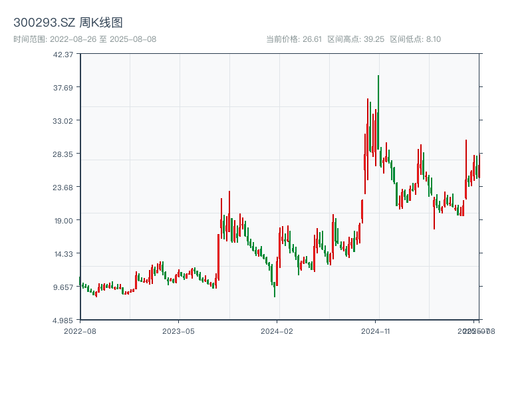The height and width of the screenshot is (399, 532).
Task: Click the y-axis value 37.69
Action: 63,88
